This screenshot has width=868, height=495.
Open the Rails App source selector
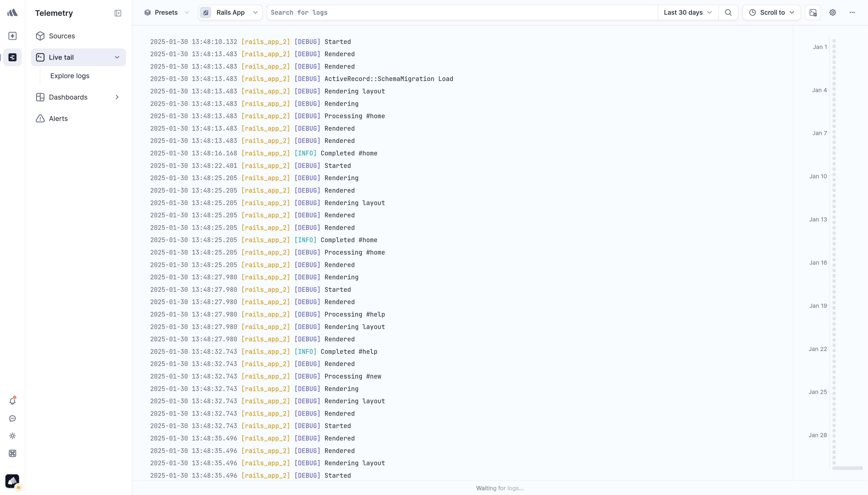point(230,12)
